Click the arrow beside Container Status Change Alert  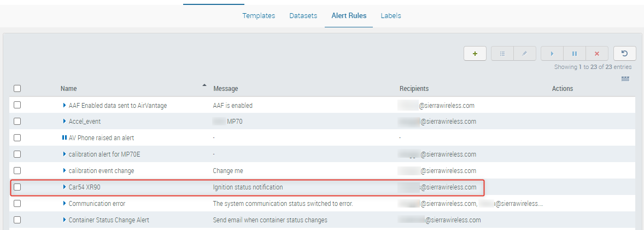click(x=65, y=220)
